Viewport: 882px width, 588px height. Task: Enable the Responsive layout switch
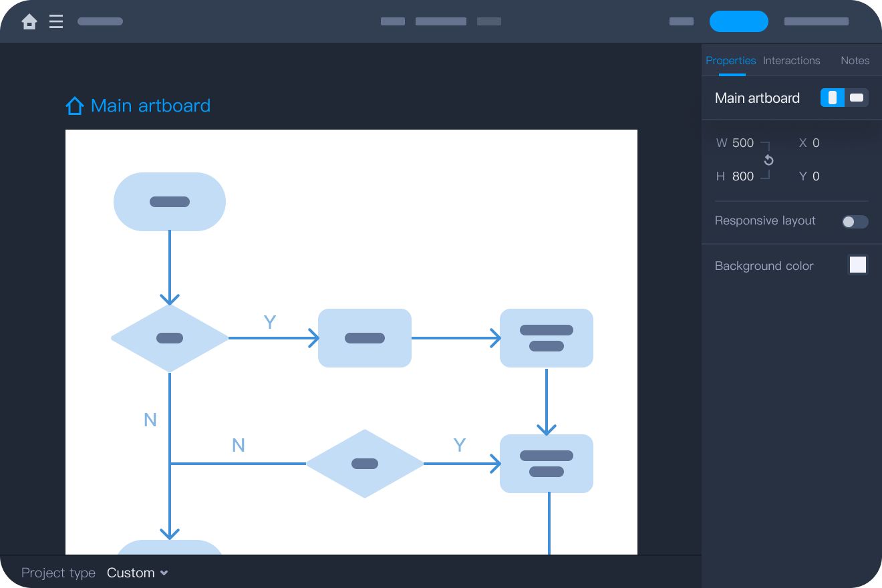point(855,222)
